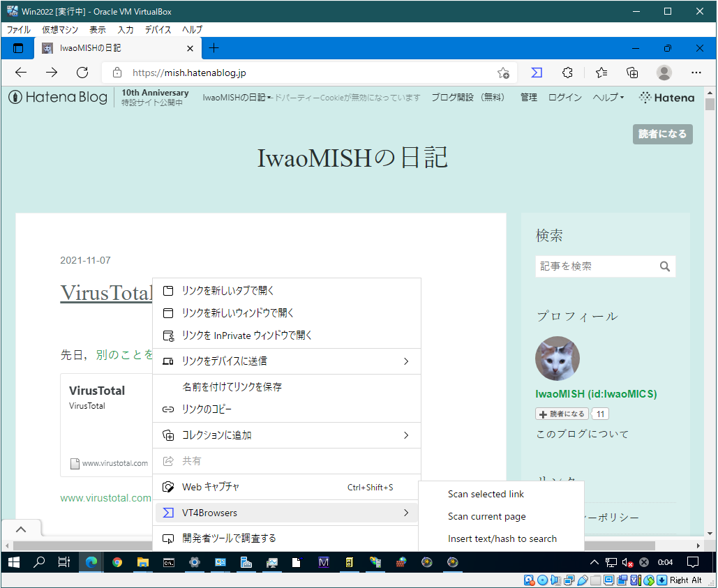The width and height of the screenshot is (718, 588).
Task: Open the Windows Start menu
Action: point(14,562)
